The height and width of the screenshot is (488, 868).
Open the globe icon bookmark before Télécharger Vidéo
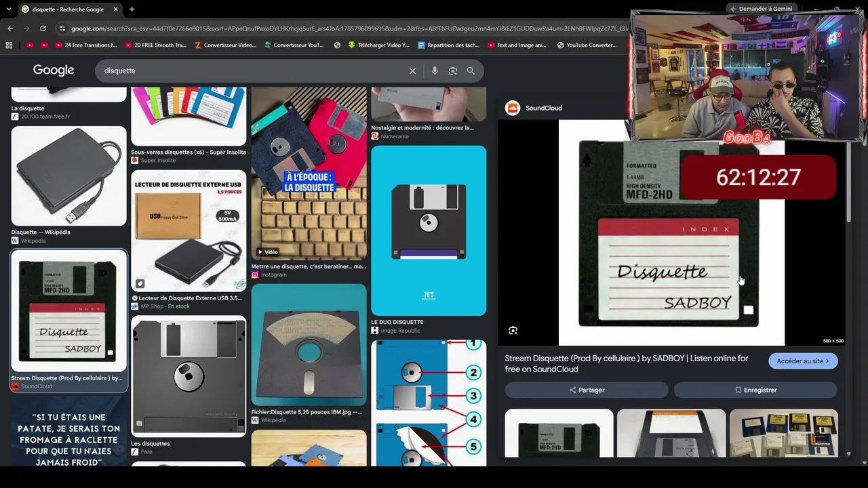click(x=337, y=45)
